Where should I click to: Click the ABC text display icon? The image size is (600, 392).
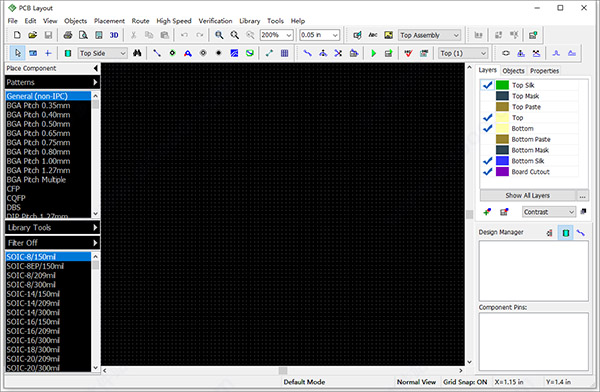[x=373, y=35]
